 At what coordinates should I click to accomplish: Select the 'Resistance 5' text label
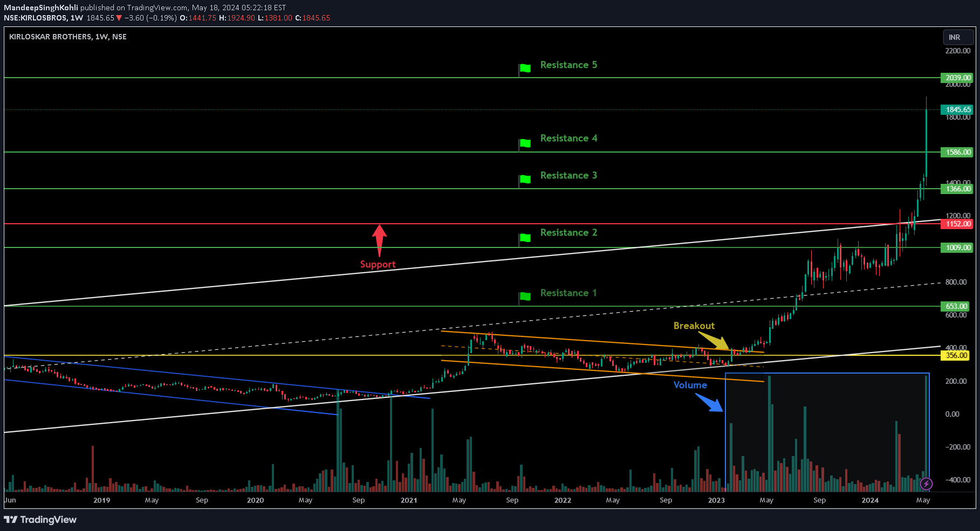click(568, 65)
